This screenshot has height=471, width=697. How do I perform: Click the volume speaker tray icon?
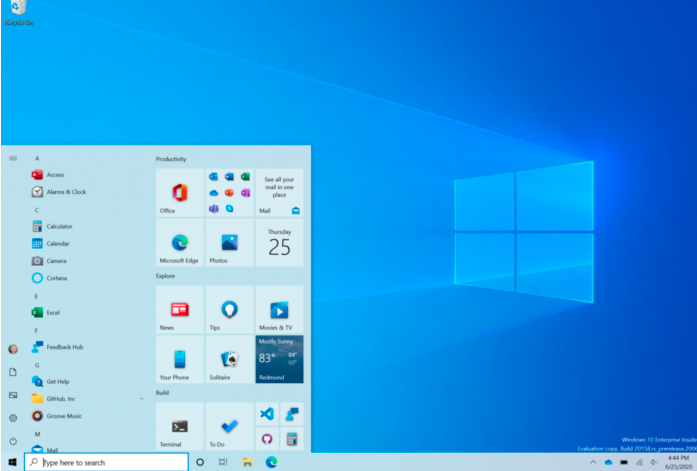[653, 462]
